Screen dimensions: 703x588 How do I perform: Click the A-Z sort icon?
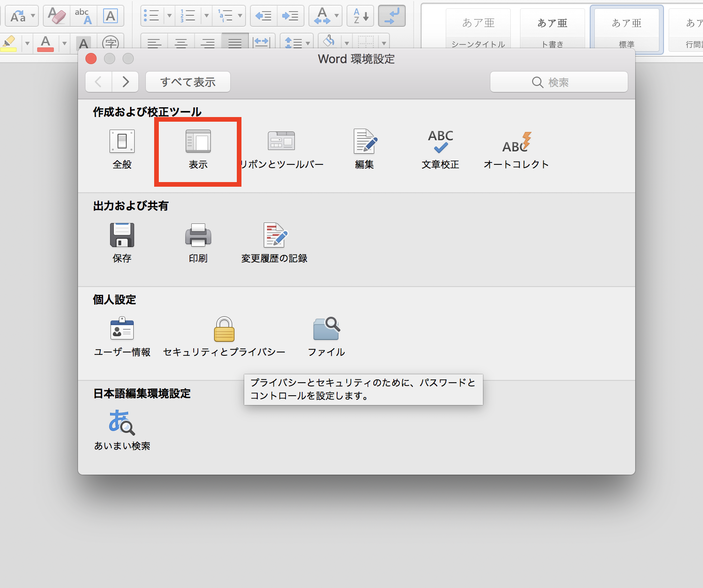[x=360, y=16]
